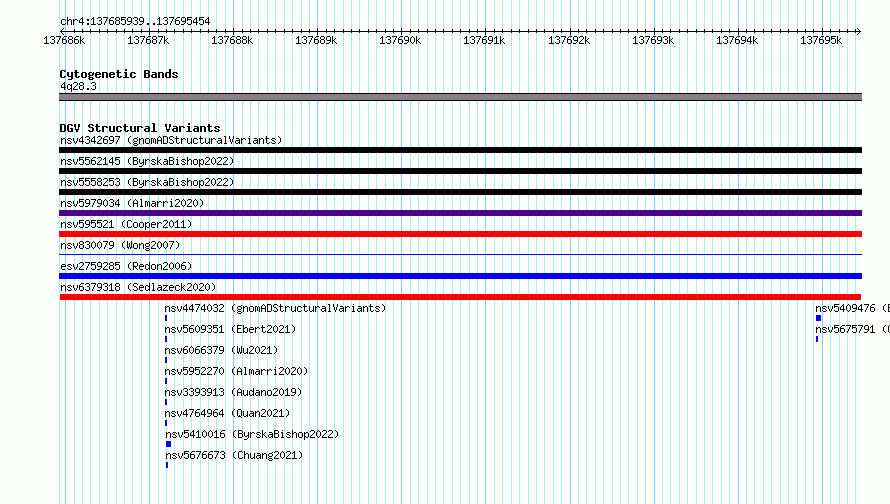
Task: Click the nsv5409476 variant label
Action: (852, 308)
